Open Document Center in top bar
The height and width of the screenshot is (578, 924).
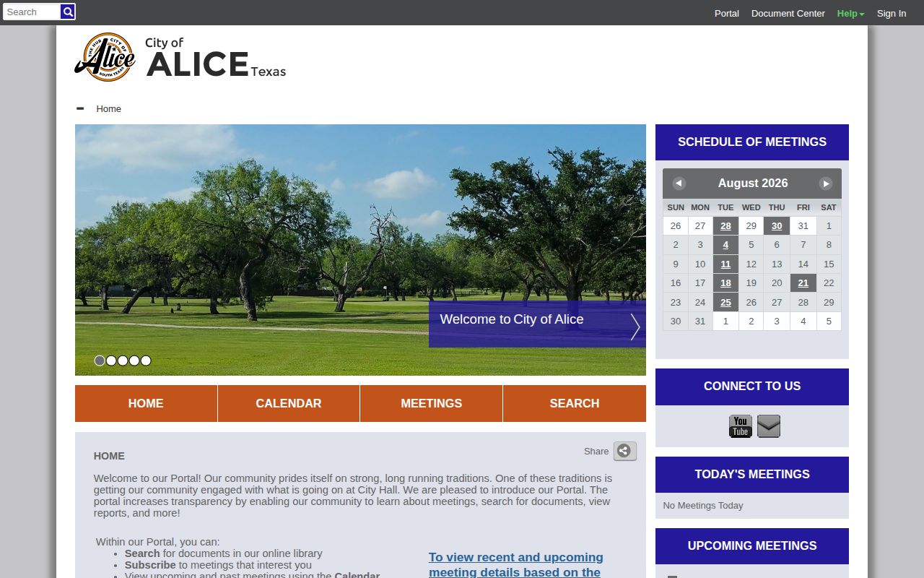click(x=788, y=13)
